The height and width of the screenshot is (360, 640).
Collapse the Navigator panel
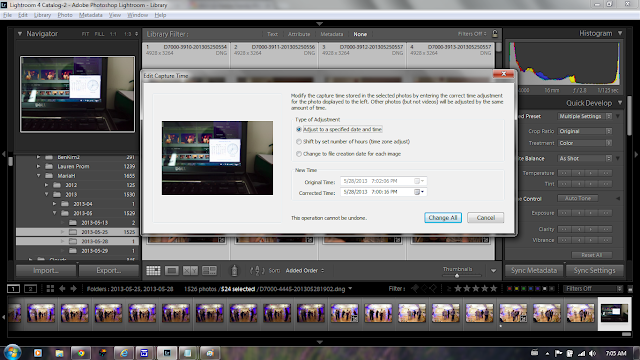pyautogui.click(x=20, y=34)
